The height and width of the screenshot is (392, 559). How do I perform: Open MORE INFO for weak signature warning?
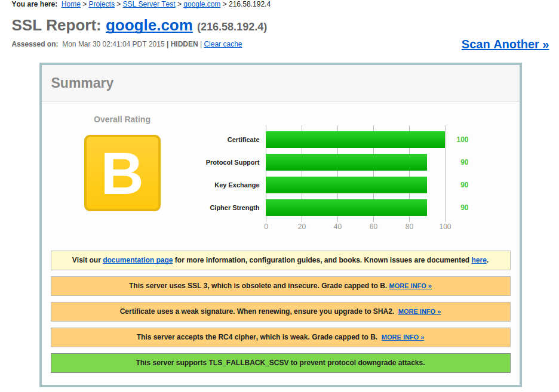pyautogui.click(x=419, y=311)
